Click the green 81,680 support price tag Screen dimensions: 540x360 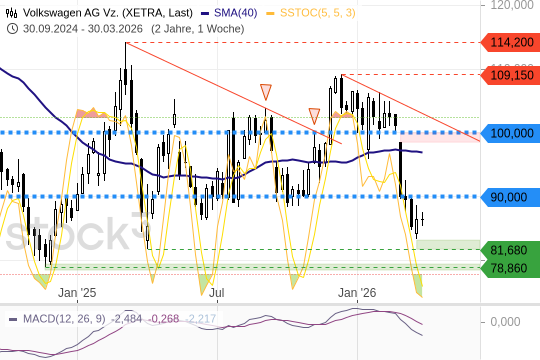point(511,250)
